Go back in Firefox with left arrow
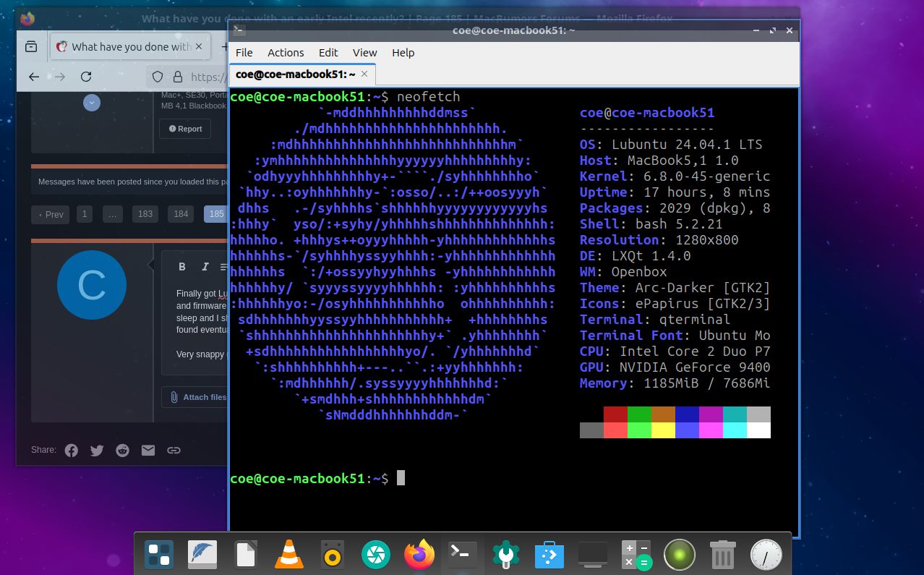 coord(34,77)
